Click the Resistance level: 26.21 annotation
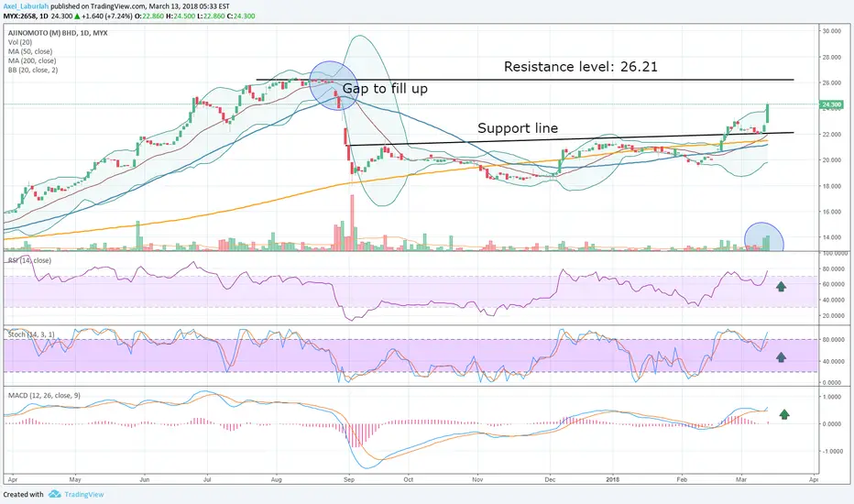Screen dimensions: 854x504 pyautogui.click(x=581, y=67)
